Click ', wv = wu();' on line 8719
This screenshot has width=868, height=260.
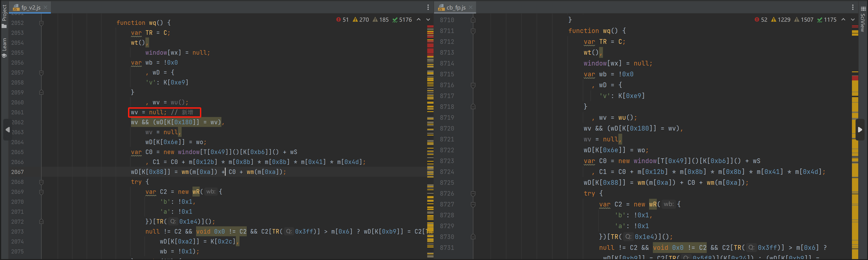point(615,118)
